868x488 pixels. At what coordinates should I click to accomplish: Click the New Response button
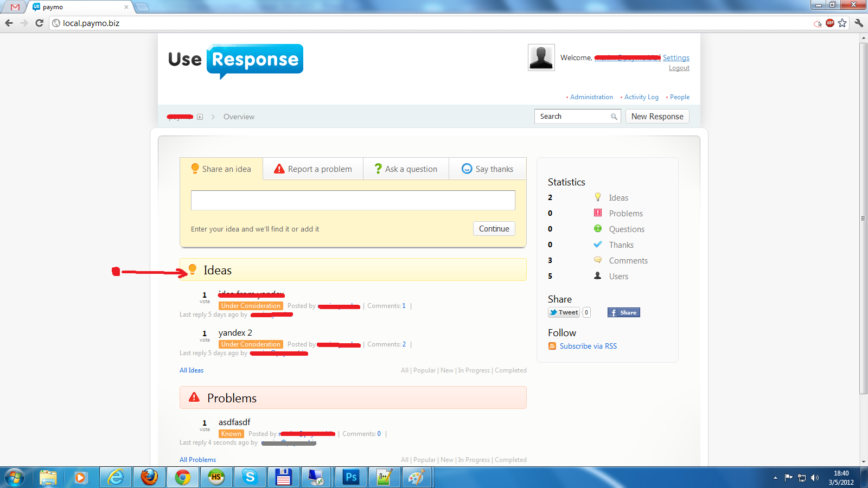(x=657, y=117)
